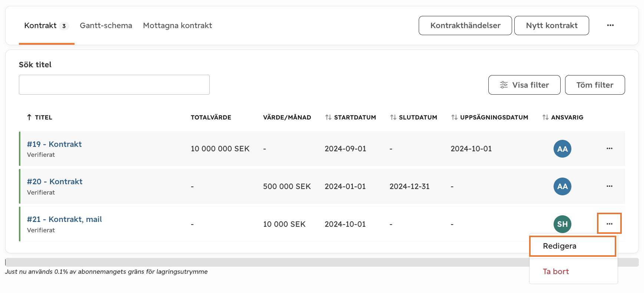Screen dimensions: 644x293
Task: Focus the Sök titel search field
Action: click(x=114, y=85)
